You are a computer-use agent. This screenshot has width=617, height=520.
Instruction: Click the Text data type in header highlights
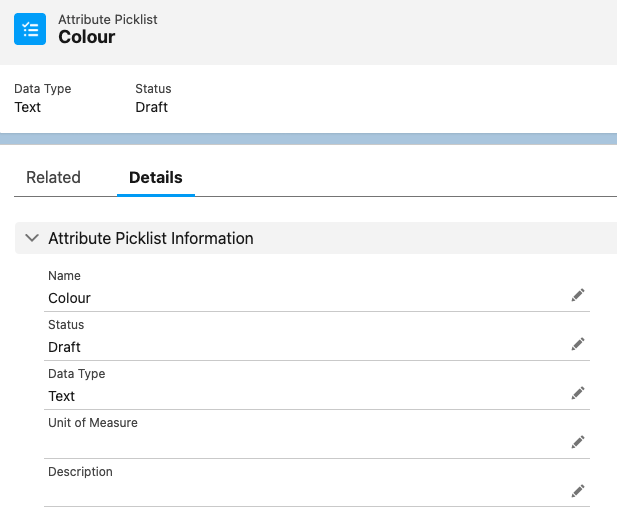[x=27, y=107]
